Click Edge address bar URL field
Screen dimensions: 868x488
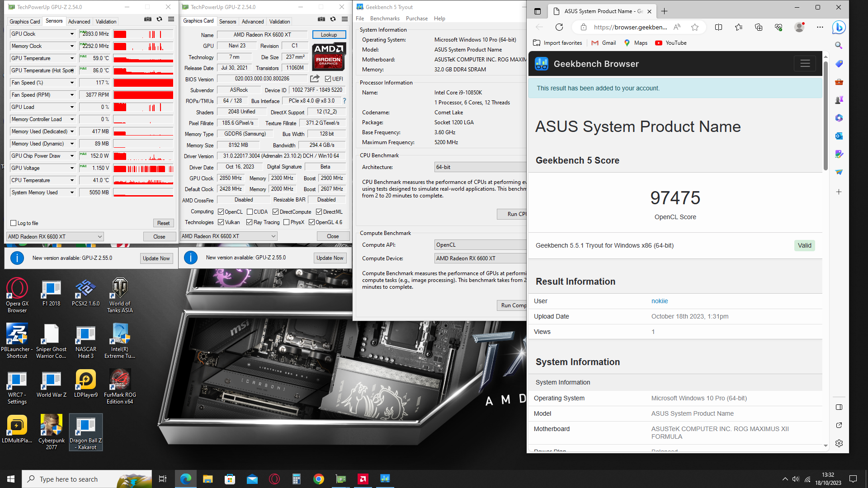630,27
